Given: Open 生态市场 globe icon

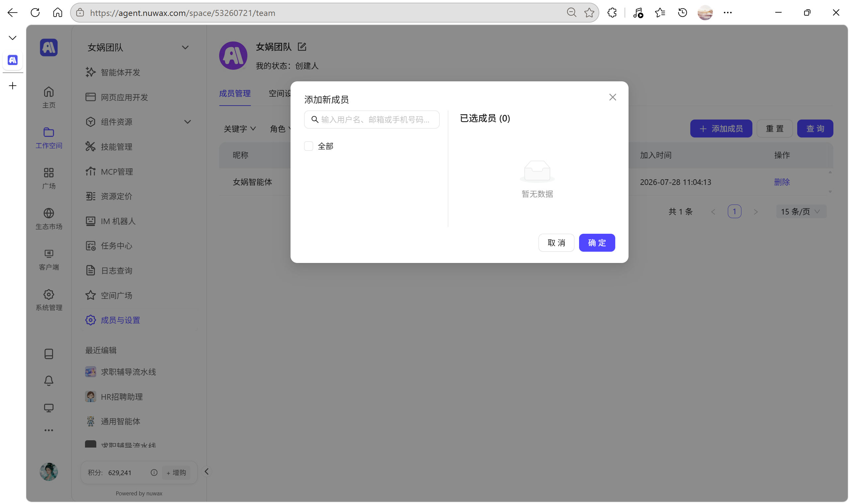Looking at the screenshot, I should click(x=48, y=219).
